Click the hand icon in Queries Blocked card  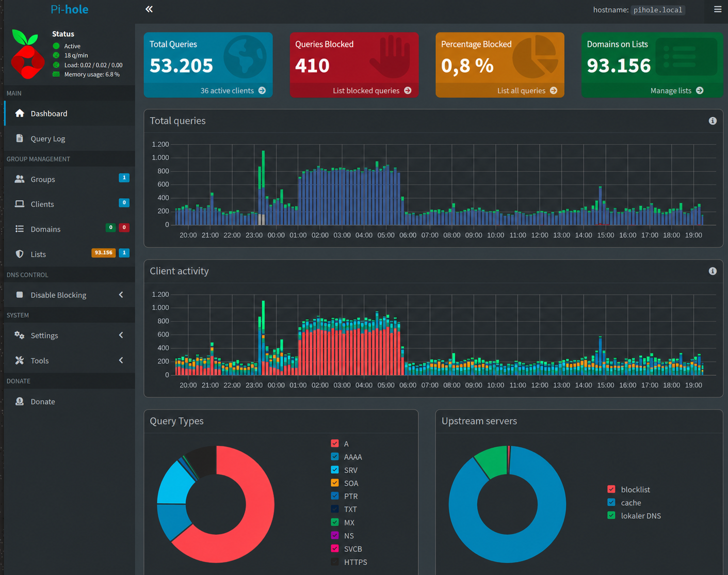pos(391,57)
